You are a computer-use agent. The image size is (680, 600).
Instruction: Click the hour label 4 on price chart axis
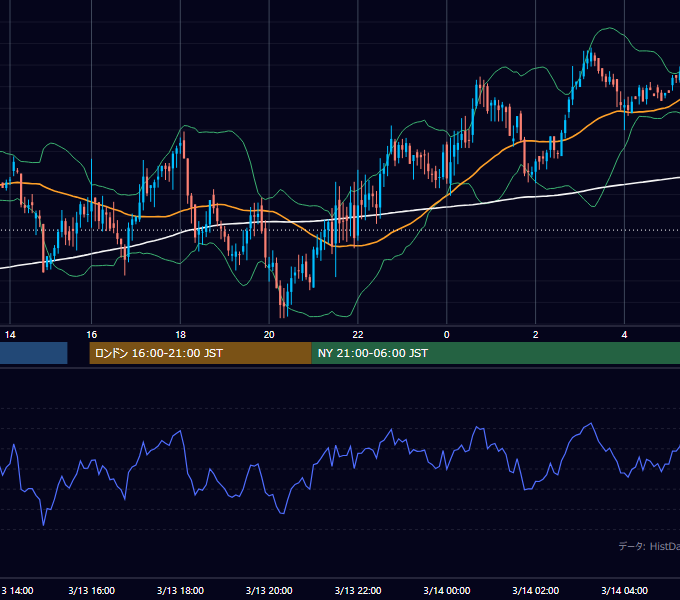[x=624, y=335]
